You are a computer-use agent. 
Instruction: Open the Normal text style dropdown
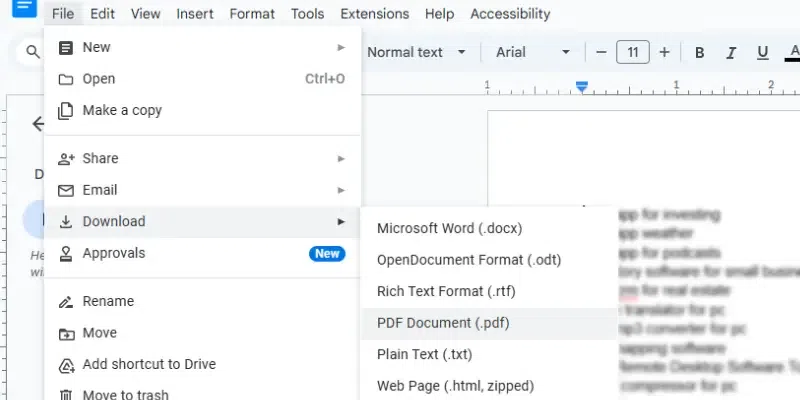tap(417, 53)
